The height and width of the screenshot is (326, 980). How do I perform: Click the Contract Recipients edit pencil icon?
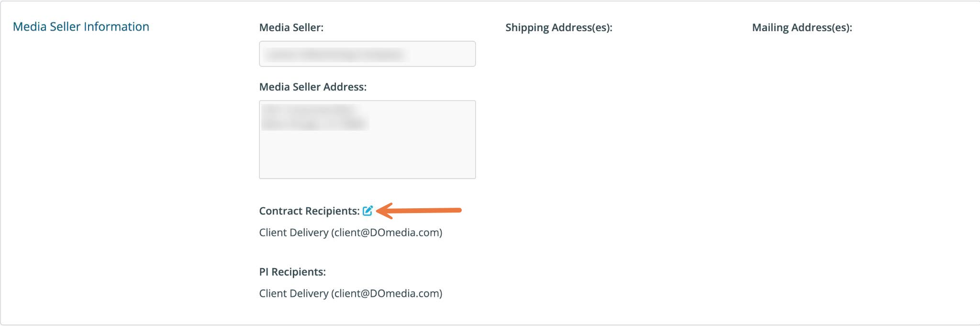(x=367, y=211)
